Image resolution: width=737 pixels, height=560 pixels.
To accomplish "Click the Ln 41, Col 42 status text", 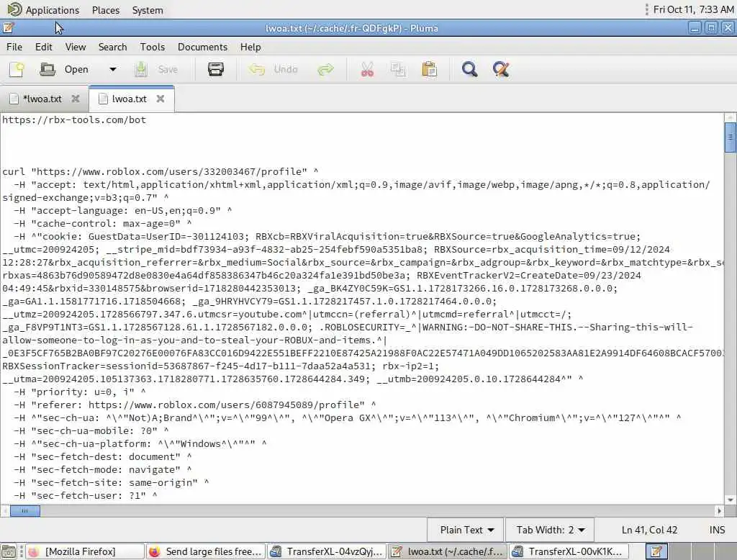I will pos(649,530).
